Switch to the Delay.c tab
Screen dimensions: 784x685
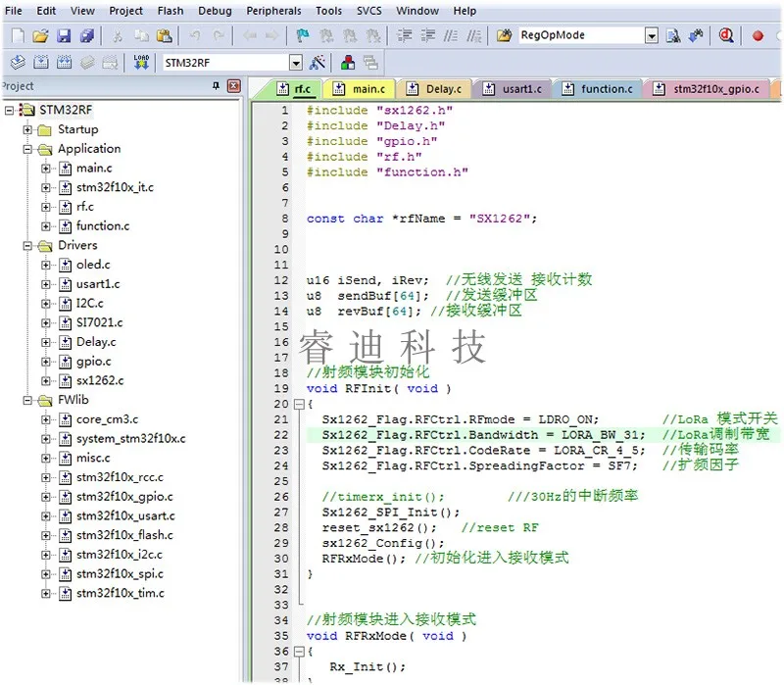point(443,89)
